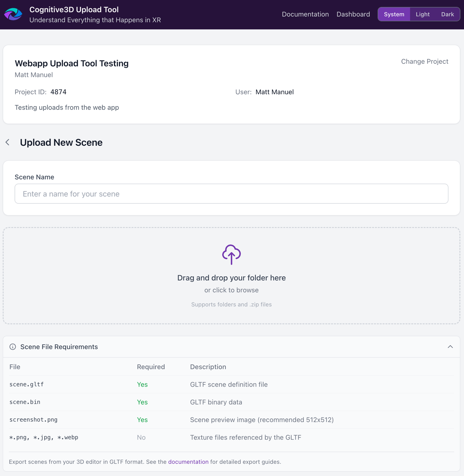This screenshot has width=464, height=476.
Task: Open the Documentation page from header
Action: (305, 14)
